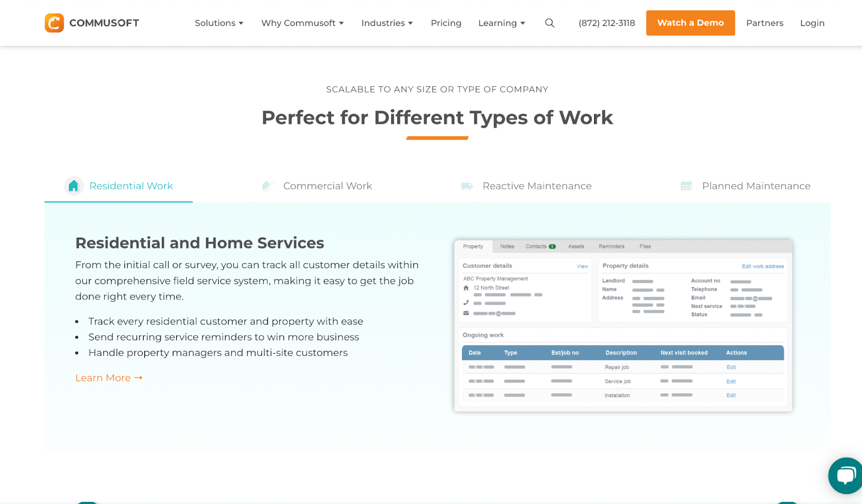Click the truck icon beside Reactive Maintenance
The width and height of the screenshot is (862, 504).
click(x=467, y=186)
